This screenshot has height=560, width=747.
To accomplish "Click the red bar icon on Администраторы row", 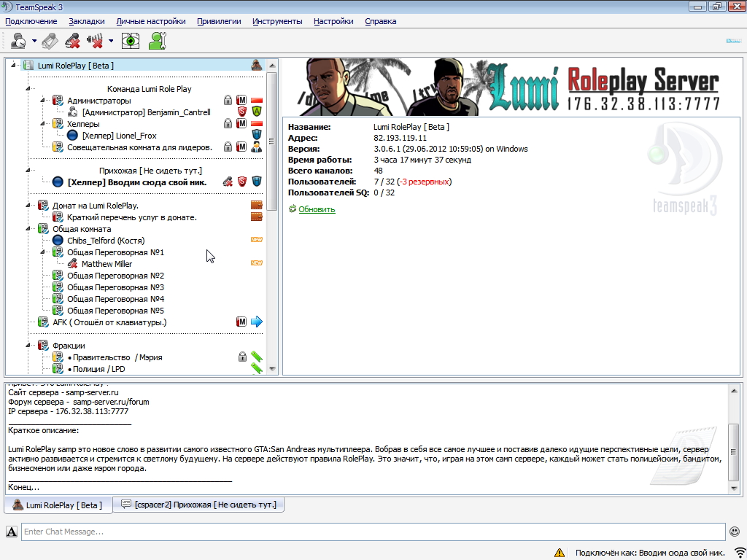I will [257, 101].
